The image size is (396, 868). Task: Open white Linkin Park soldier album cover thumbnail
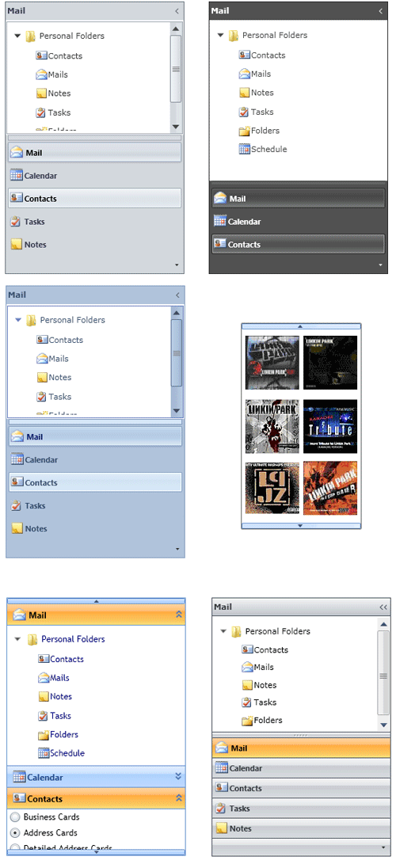(272, 426)
